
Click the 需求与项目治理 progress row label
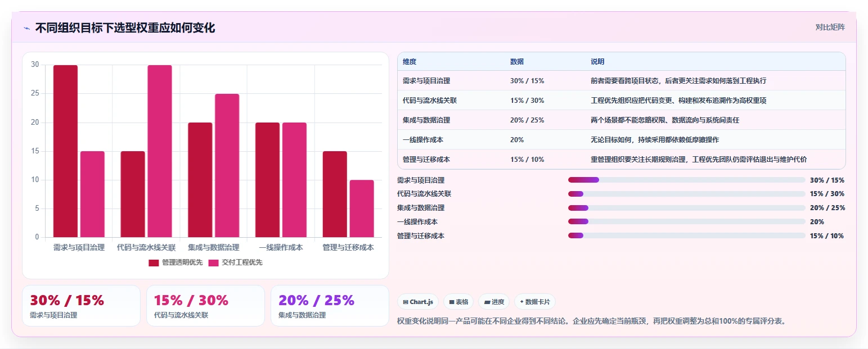tap(421, 180)
